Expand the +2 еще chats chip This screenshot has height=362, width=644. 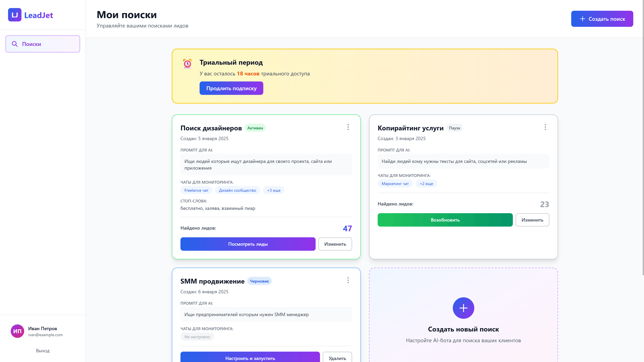click(x=426, y=184)
